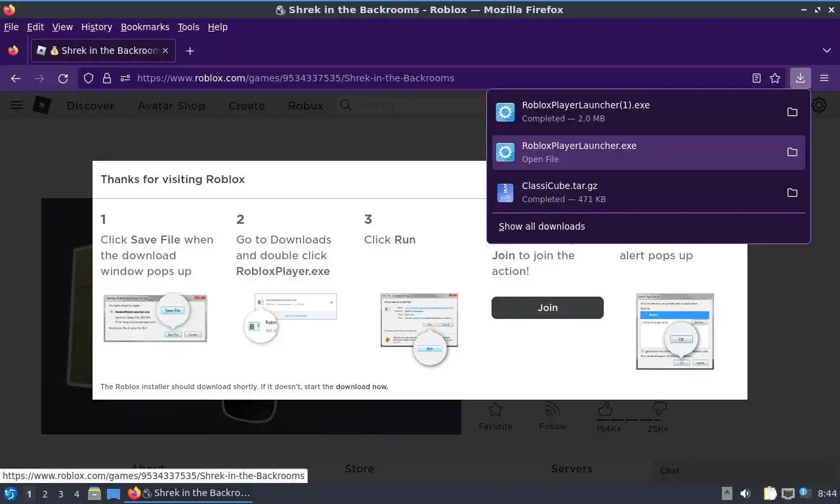
Task: Click the download now link
Action: 362,387
